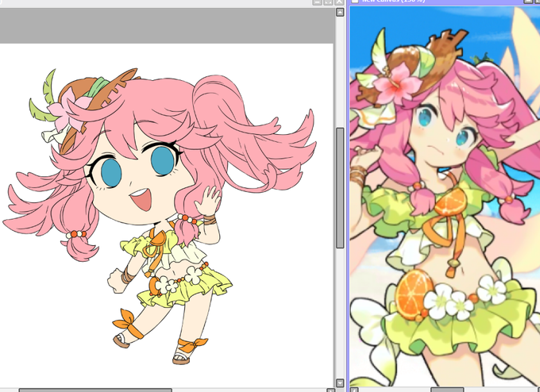Close the left canvas window

tap(339, 2)
